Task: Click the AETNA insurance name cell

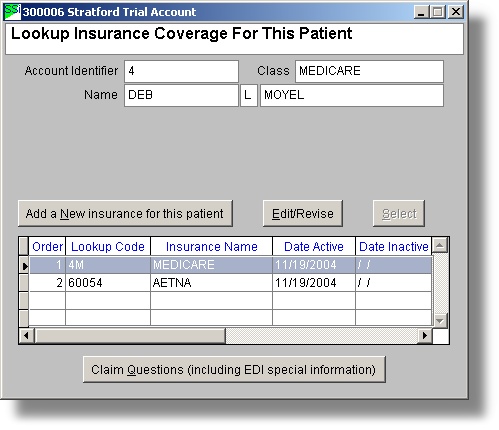Action: 211,283
